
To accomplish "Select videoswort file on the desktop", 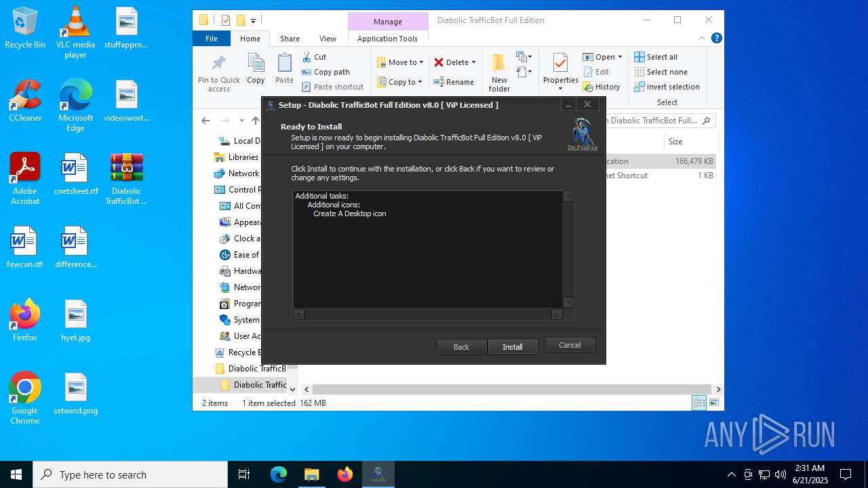I will (x=126, y=101).
